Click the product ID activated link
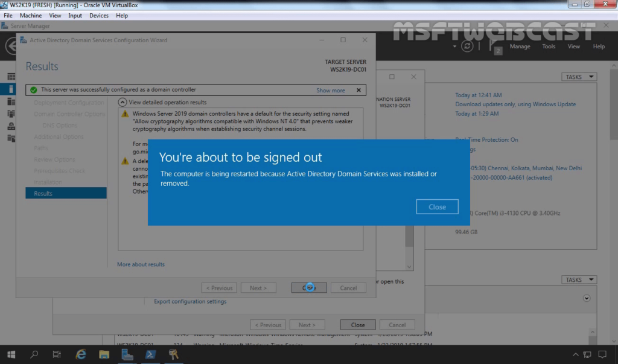618x364 pixels. pos(511,177)
